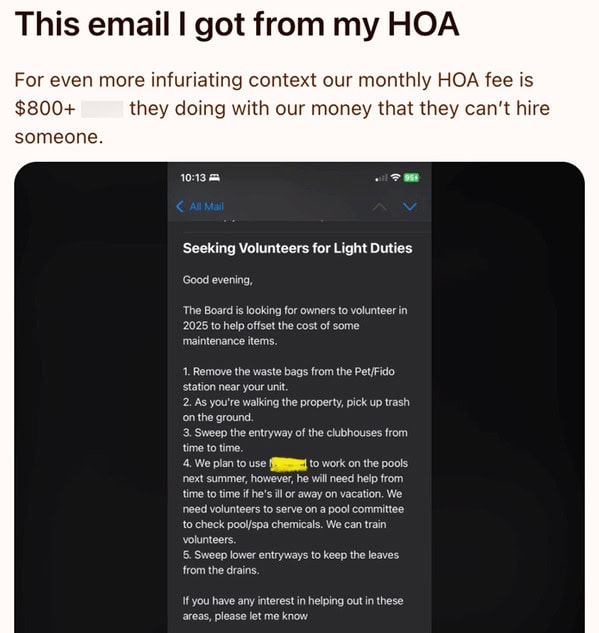Viewport: 599px width, 633px height.
Task: Open post titled This email I got from my HOA
Action: click(237, 24)
